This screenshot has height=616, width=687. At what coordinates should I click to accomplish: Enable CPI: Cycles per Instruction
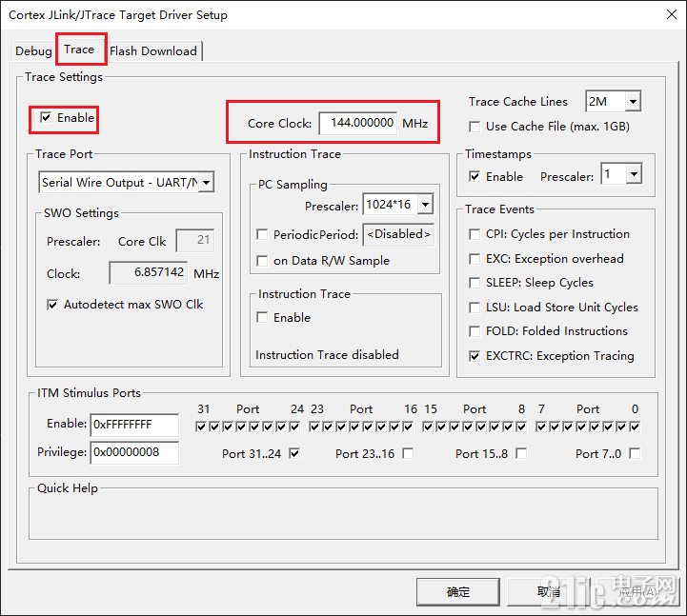[475, 234]
